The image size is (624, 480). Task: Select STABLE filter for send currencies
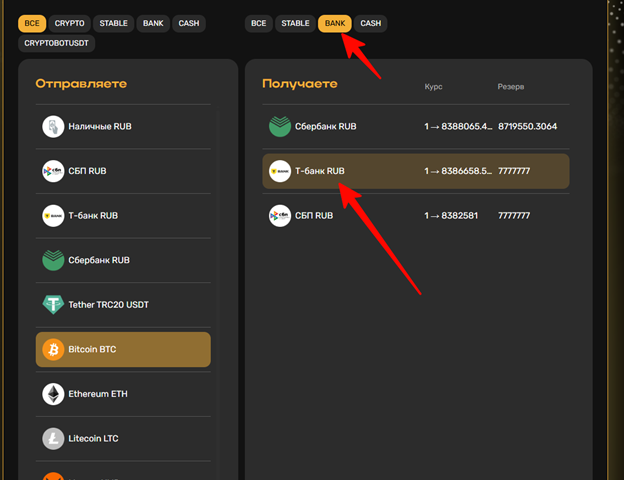pos(113,23)
